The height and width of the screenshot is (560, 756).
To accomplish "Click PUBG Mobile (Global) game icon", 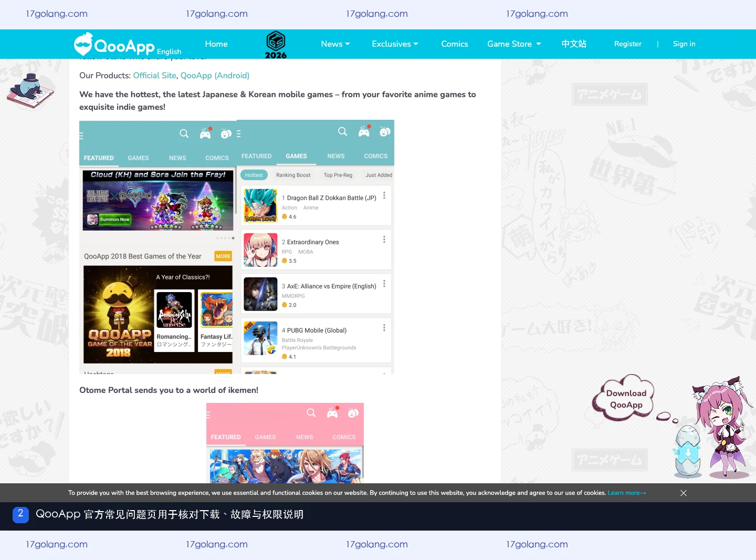I will (260, 338).
